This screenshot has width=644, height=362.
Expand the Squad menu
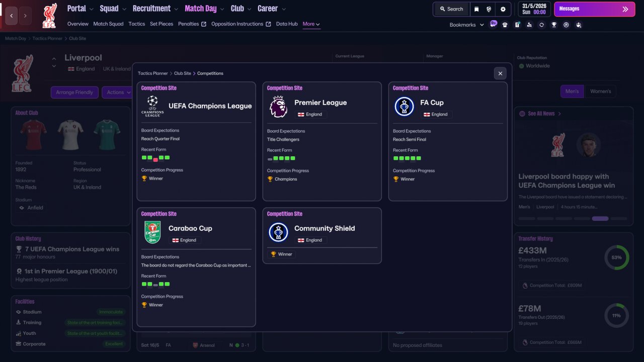tap(113, 9)
